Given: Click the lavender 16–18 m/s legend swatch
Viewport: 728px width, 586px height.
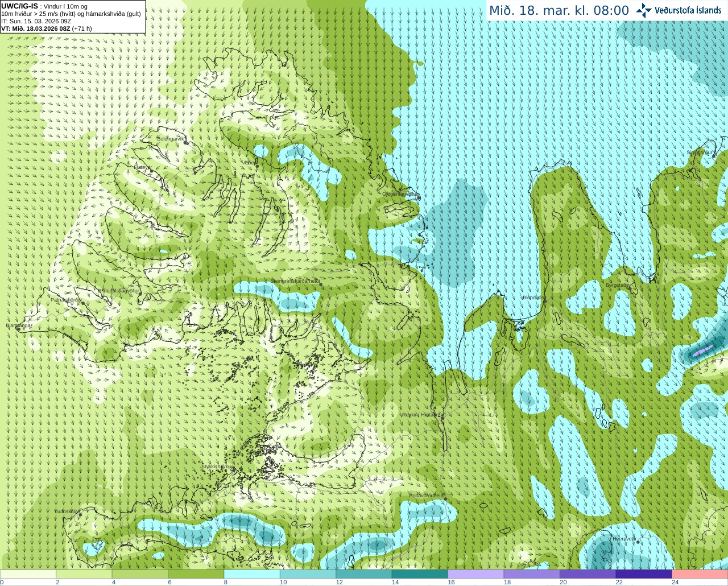Looking at the screenshot, I should [476, 574].
